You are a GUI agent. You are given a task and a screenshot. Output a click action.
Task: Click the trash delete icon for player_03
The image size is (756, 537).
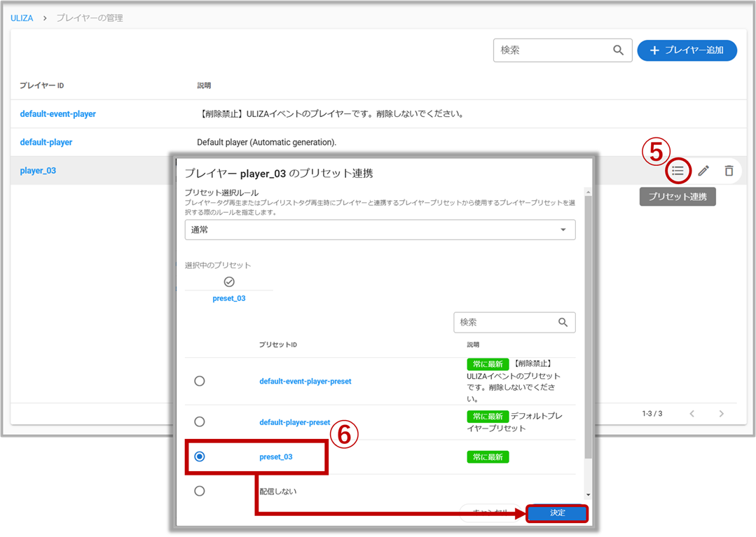click(729, 170)
